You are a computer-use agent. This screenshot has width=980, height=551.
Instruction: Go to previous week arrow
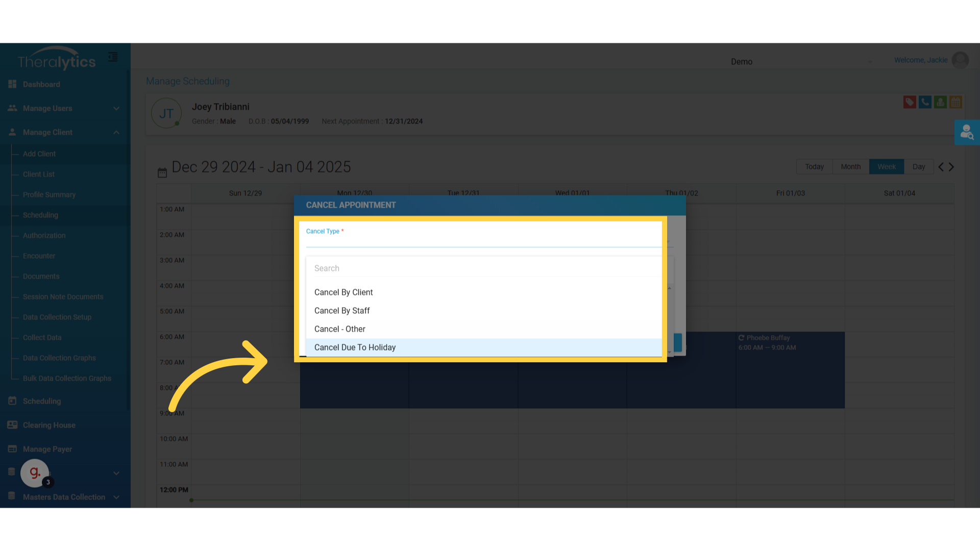(941, 167)
